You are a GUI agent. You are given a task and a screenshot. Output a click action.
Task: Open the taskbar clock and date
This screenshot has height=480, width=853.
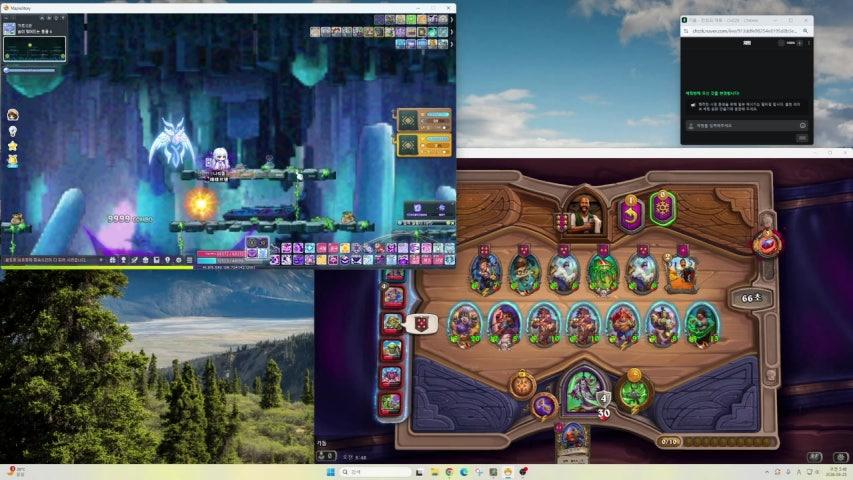838,472
